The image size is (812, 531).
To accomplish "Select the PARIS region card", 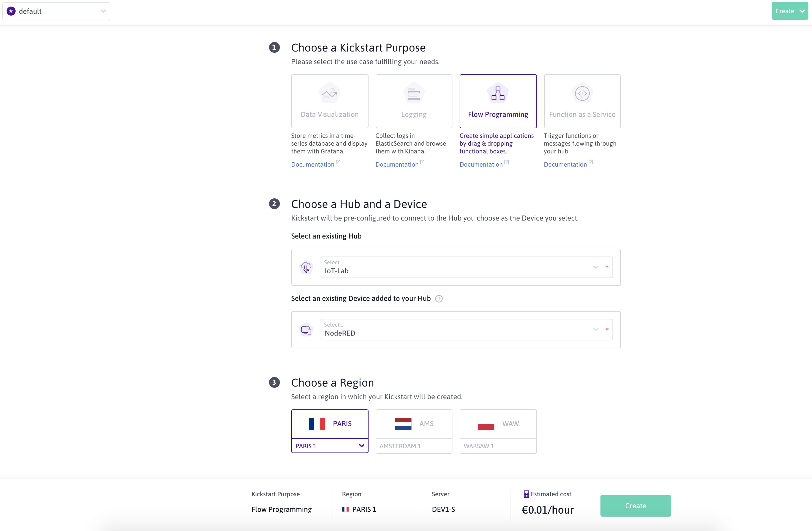I will click(x=330, y=423).
